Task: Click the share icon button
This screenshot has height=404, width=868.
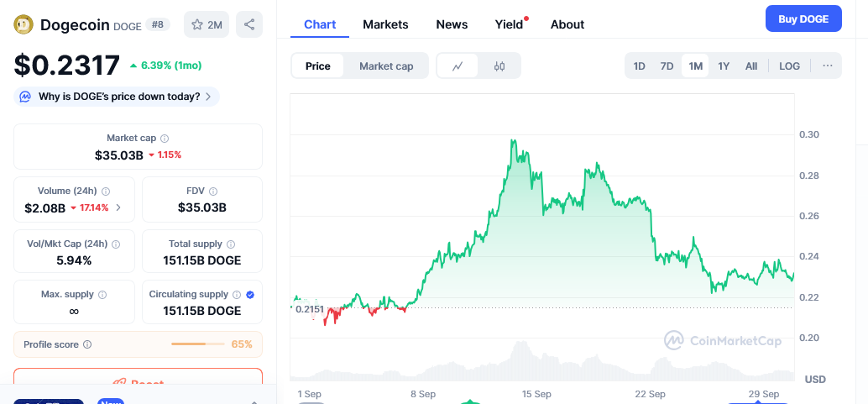Action: point(249,25)
